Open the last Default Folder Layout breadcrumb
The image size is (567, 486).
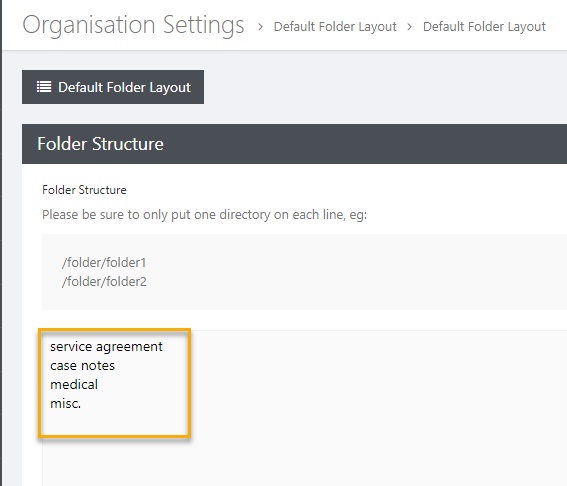484,27
